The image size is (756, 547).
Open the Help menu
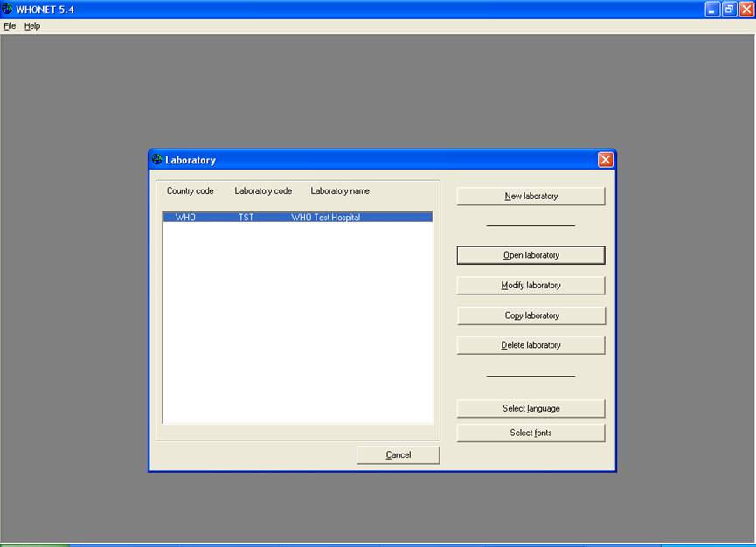tap(31, 25)
